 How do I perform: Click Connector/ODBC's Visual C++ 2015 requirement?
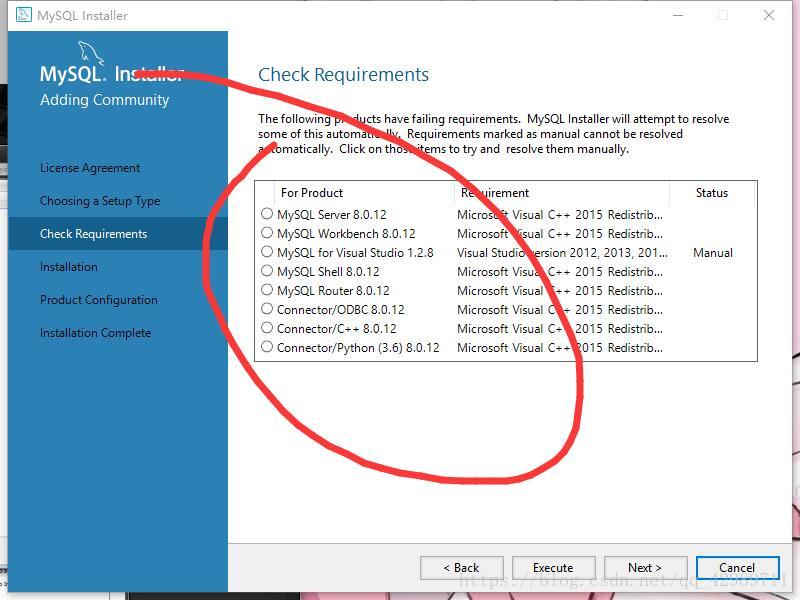coord(560,310)
